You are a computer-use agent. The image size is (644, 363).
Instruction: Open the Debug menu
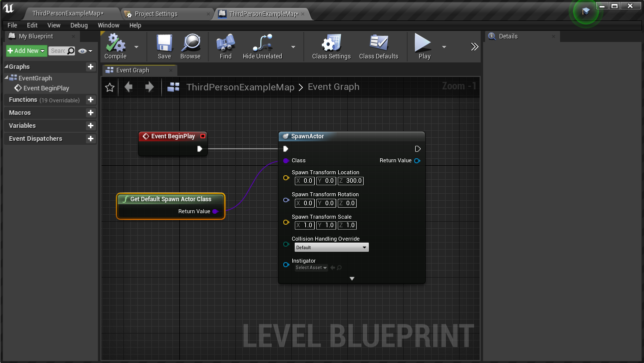pos(79,25)
